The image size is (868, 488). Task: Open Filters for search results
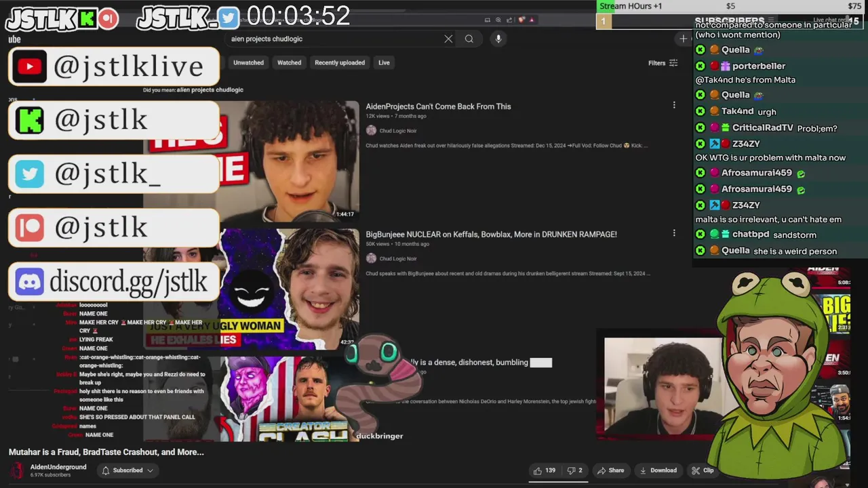(x=663, y=63)
